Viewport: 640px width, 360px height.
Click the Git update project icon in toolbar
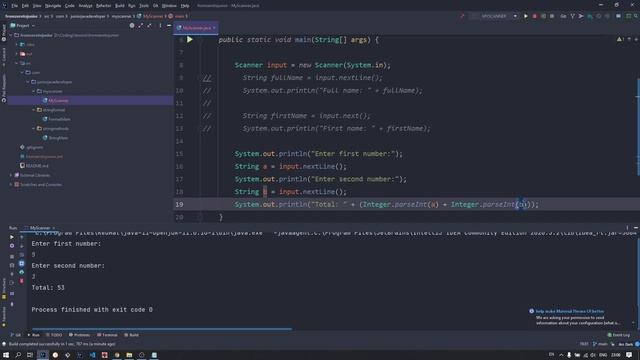click(x=573, y=16)
